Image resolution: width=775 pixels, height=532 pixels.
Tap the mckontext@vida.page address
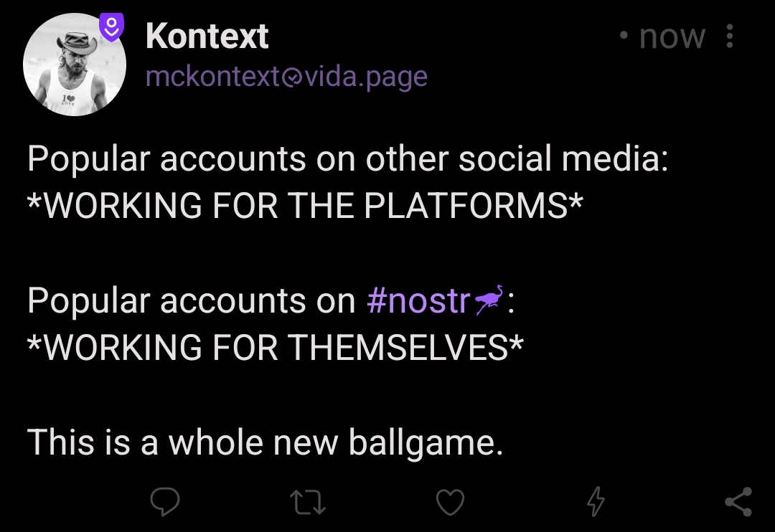click(286, 76)
